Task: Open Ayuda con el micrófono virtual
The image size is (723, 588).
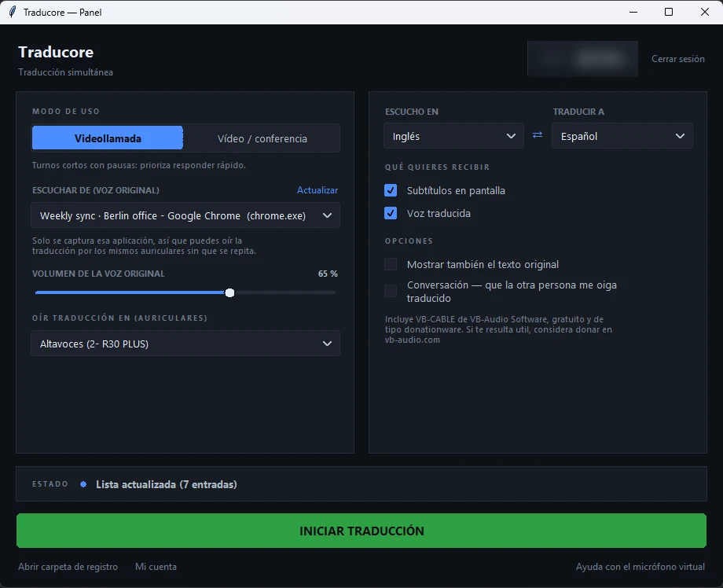Action: click(x=640, y=566)
